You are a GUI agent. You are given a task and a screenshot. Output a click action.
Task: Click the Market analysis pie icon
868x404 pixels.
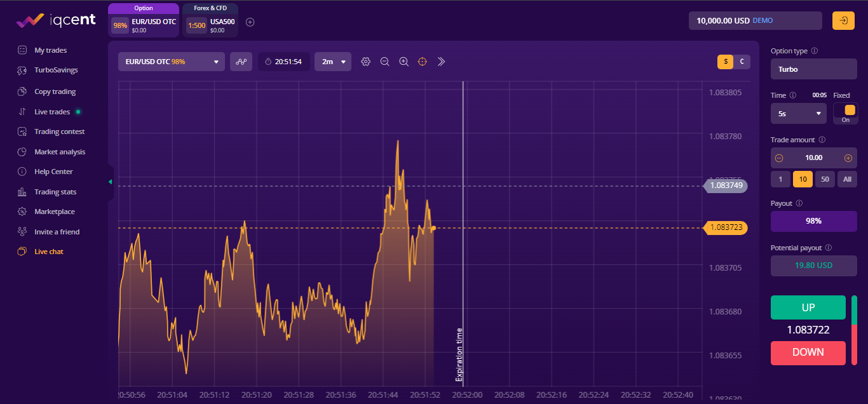(x=22, y=152)
